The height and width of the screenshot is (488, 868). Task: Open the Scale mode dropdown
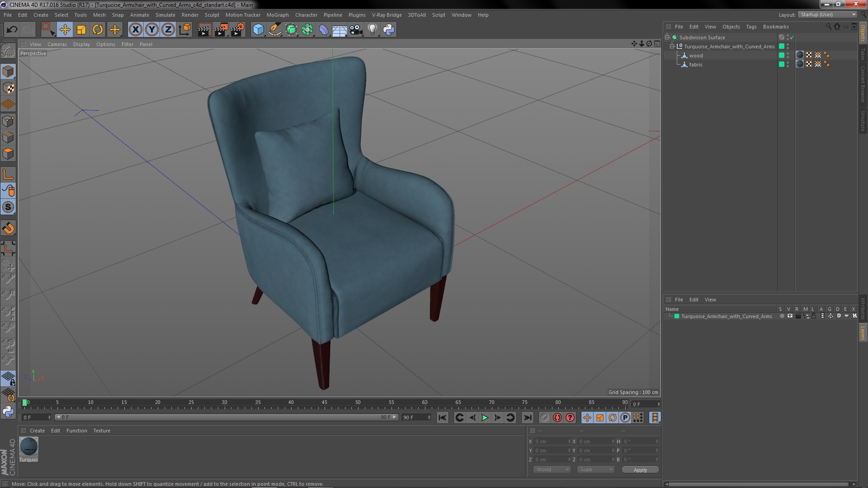[x=596, y=470]
